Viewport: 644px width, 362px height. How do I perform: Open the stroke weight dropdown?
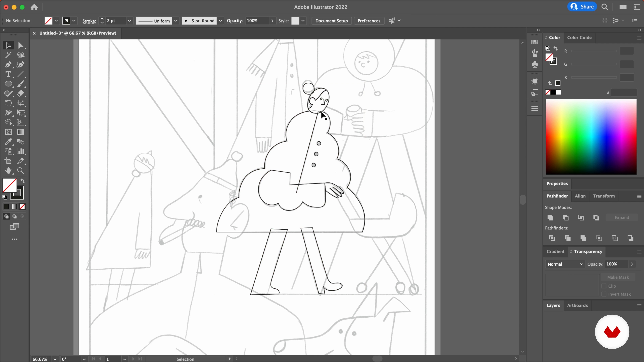129,21
